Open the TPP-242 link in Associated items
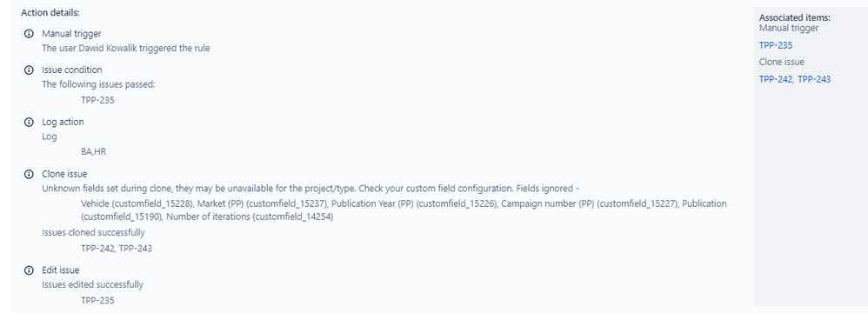The width and height of the screenshot is (868, 313). pos(776,79)
